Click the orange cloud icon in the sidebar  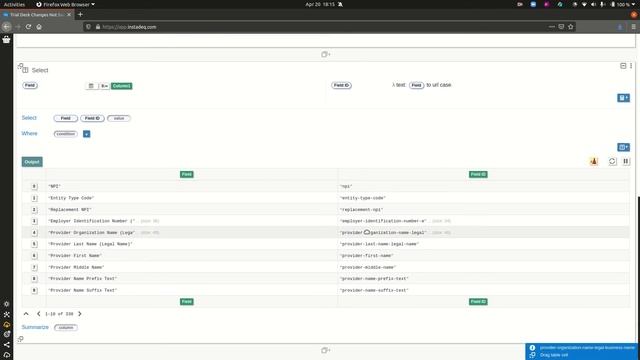7,325
